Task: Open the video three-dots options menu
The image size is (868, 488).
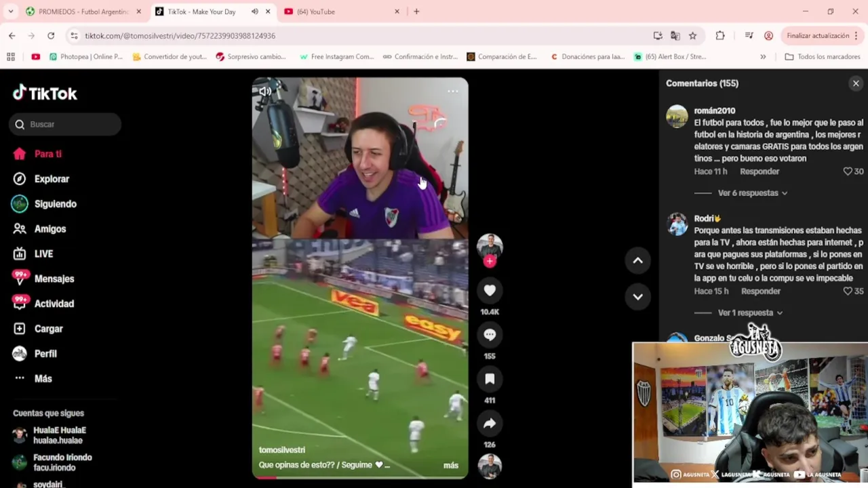Action: click(x=452, y=91)
